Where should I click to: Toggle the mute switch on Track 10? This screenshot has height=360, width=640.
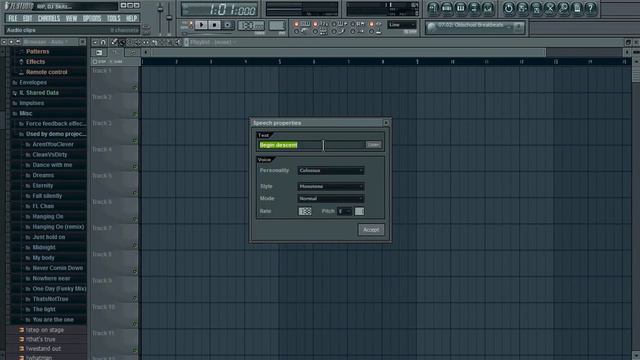[x=134, y=324]
